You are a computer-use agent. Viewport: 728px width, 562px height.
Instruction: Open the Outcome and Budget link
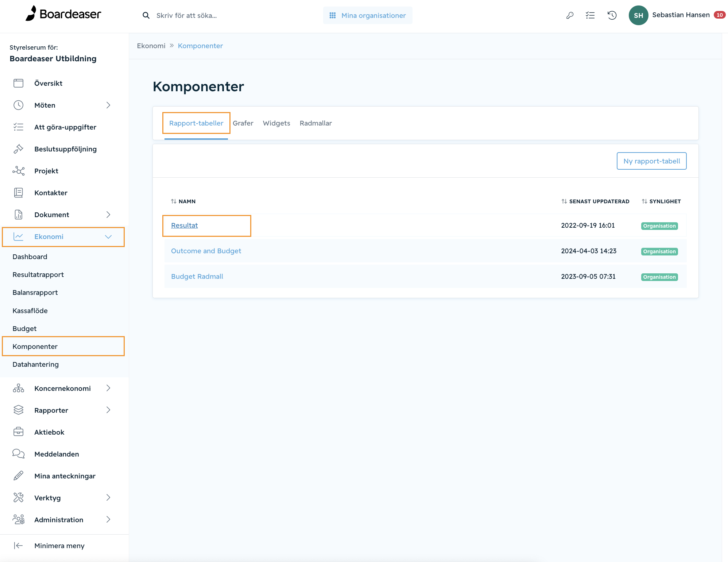click(x=206, y=251)
